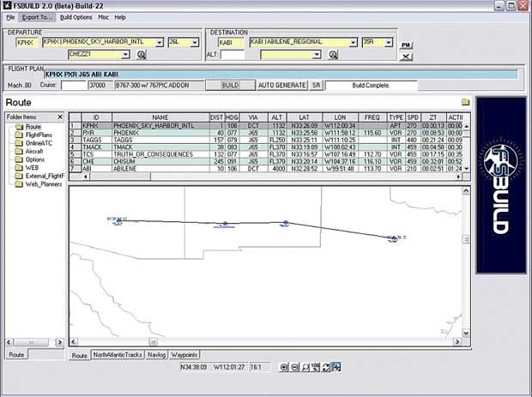Select the TAGGS row in route table
Screen dimensions: 532x397
266,140
